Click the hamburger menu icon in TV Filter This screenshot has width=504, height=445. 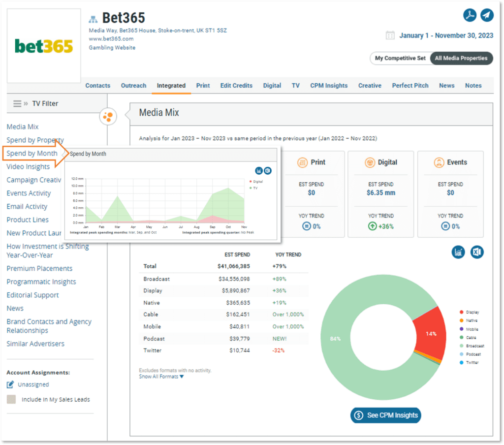click(17, 103)
